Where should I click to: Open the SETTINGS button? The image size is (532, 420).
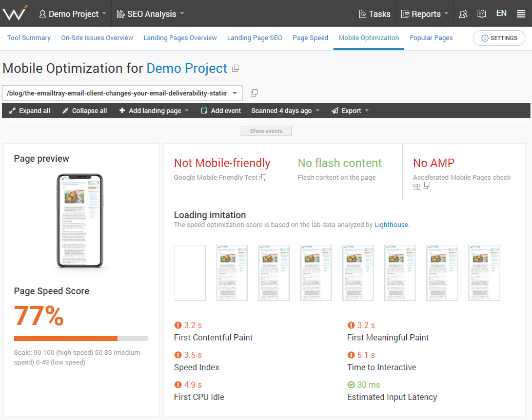point(499,38)
